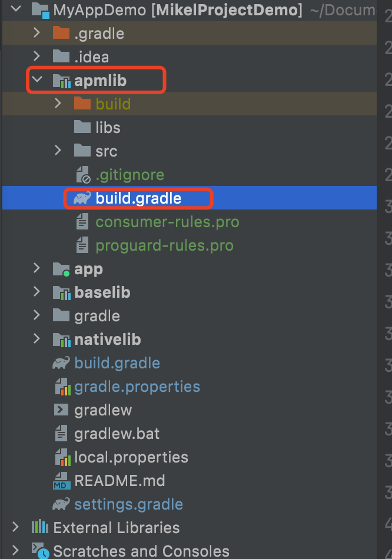Screen dimensions: 392x559
Task: Click the apmlib module icon
Action: tap(61, 81)
